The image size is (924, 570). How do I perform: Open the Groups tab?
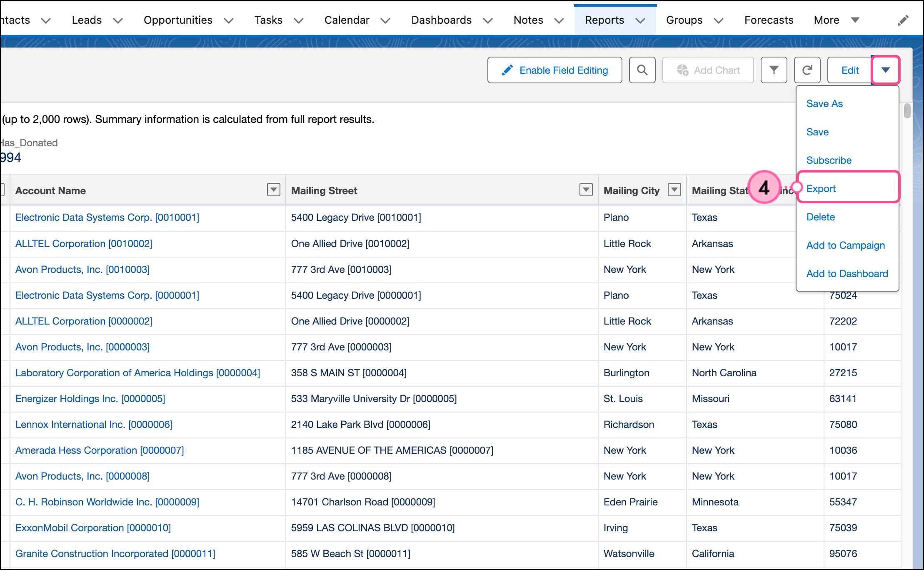pyautogui.click(x=684, y=20)
